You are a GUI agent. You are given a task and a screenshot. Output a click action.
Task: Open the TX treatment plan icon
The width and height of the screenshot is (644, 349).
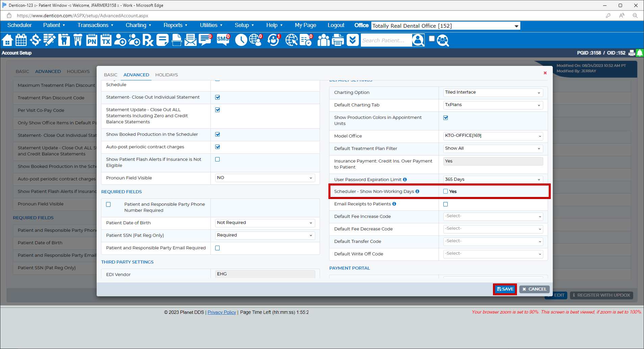(x=106, y=40)
